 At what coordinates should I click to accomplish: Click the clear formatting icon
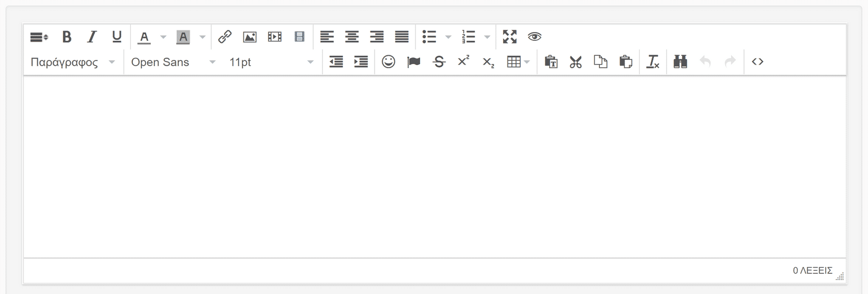pyautogui.click(x=653, y=62)
